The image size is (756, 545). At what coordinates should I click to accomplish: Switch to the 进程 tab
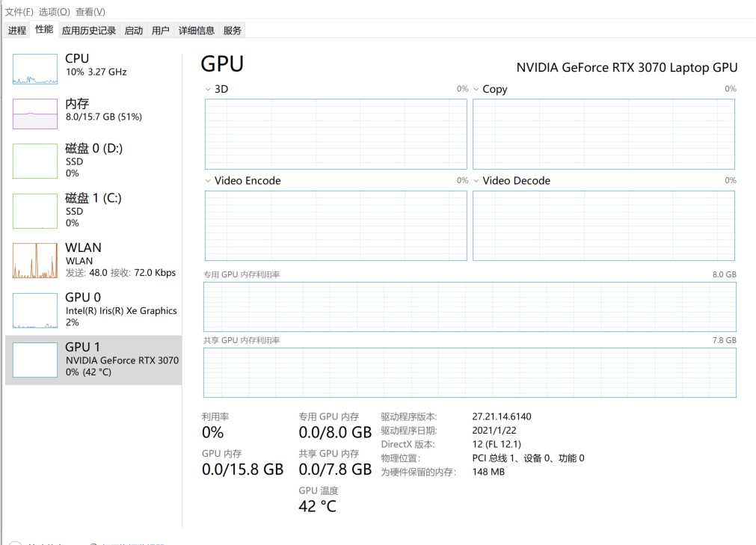click(x=17, y=31)
